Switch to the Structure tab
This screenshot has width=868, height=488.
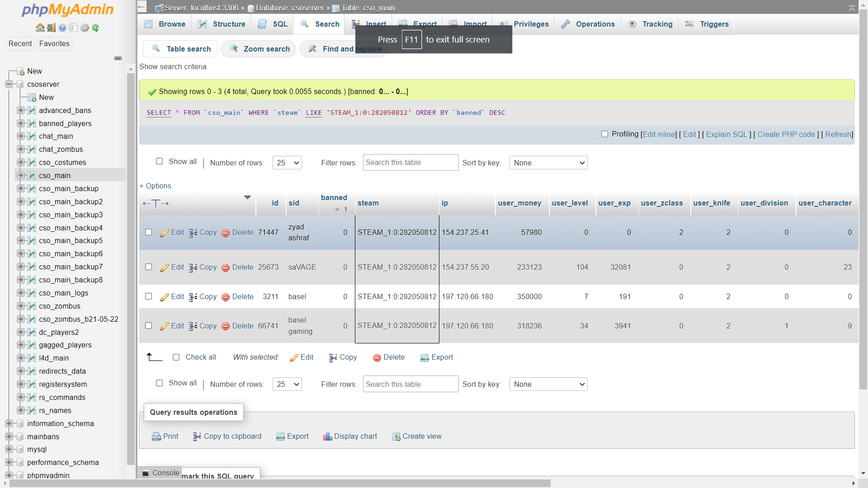pos(222,24)
